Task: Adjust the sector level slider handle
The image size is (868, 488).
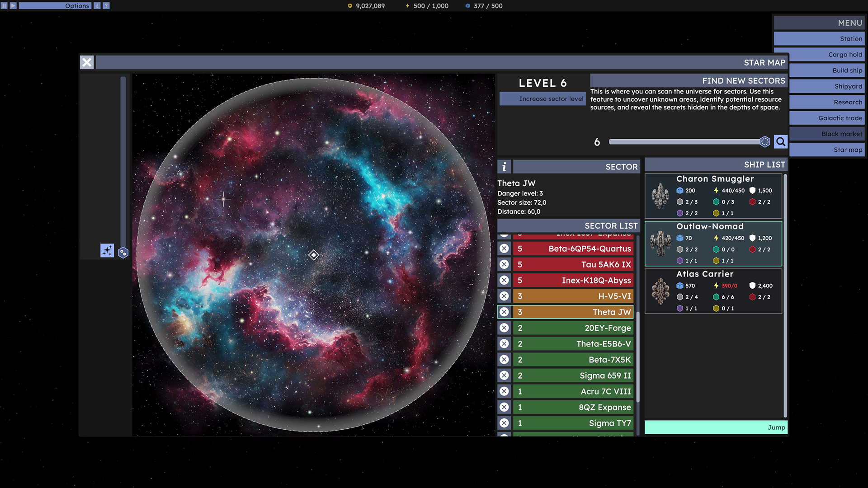Action: click(x=764, y=142)
